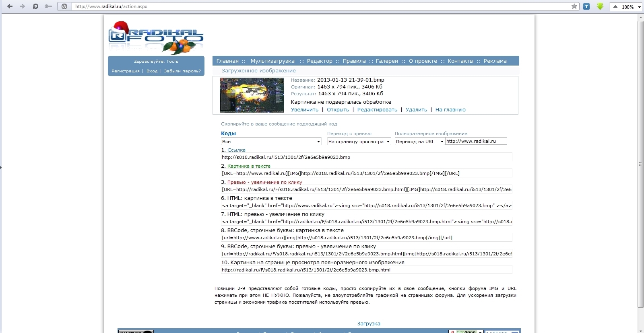The height and width of the screenshot is (333, 644).
Task: Open the Переход на URL dropdown
Action: [419, 142]
